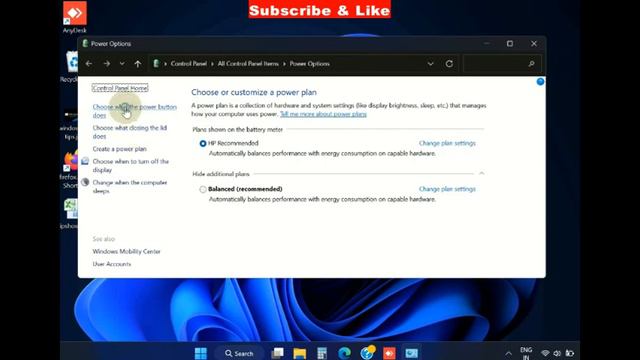Open Choose what closing the lid does
The height and width of the screenshot is (360, 640).
click(130, 132)
